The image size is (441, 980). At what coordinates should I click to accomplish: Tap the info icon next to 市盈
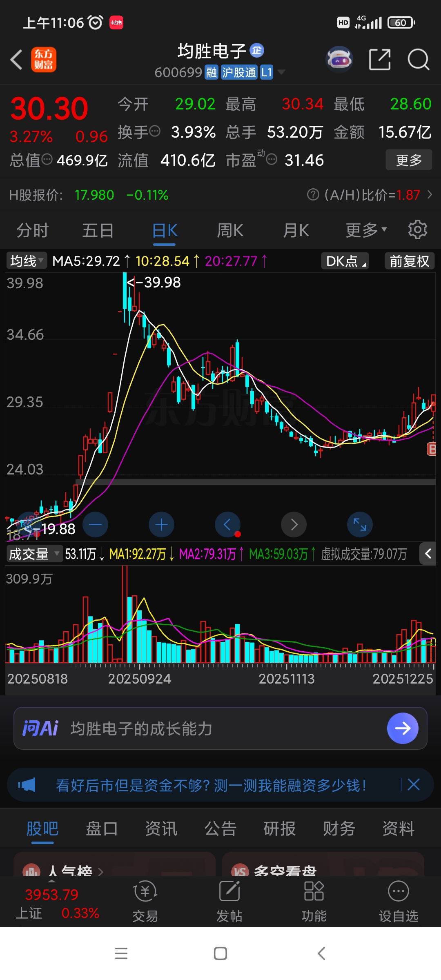click(272, 159)
